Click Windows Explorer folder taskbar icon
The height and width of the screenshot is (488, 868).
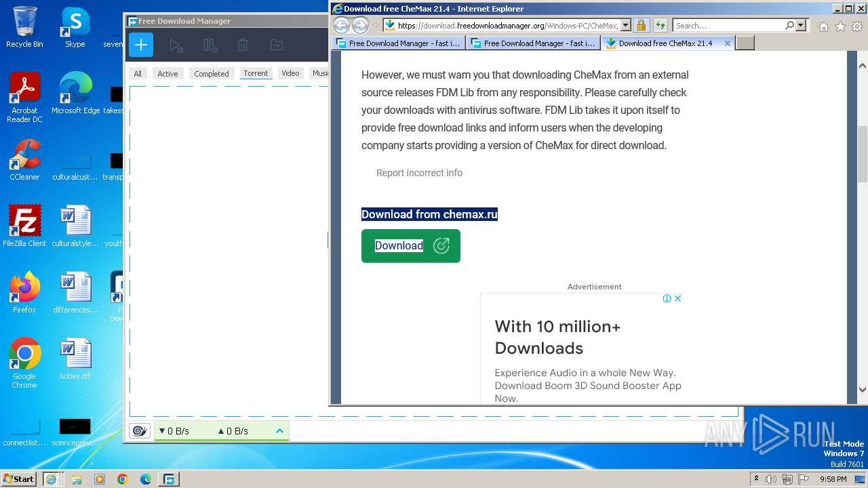click(x=77, y=479)
